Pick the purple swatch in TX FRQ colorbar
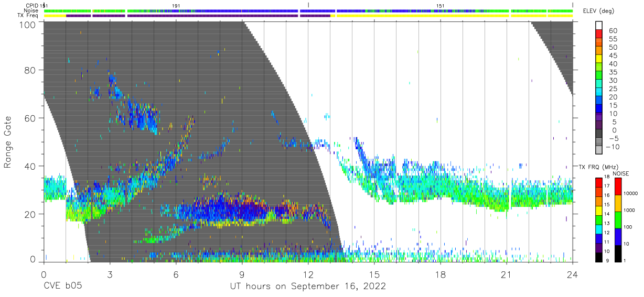This screenshot has width=644, height=297. pyautogui.click(x=599, y=247)
